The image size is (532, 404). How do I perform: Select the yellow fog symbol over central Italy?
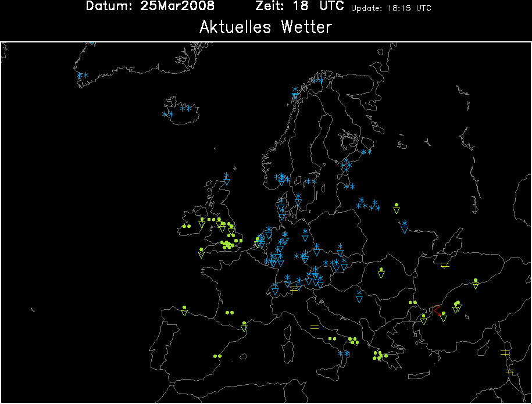315,327
